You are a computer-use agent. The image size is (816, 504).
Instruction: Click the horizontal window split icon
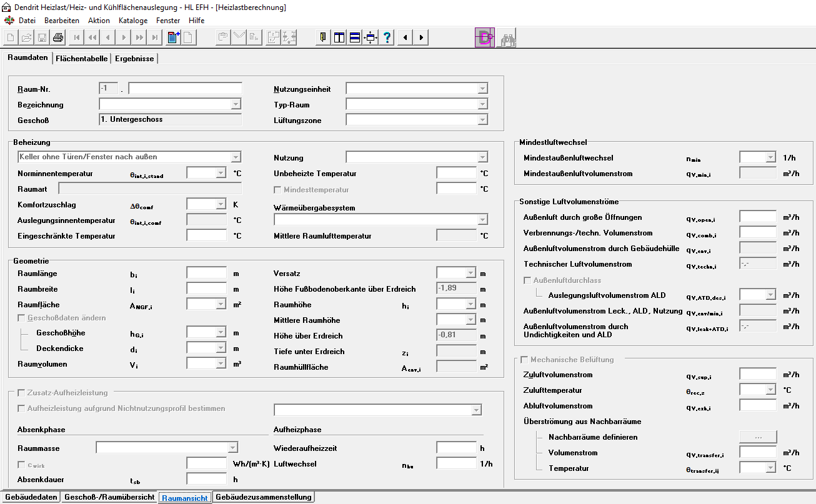click(354, 37)
